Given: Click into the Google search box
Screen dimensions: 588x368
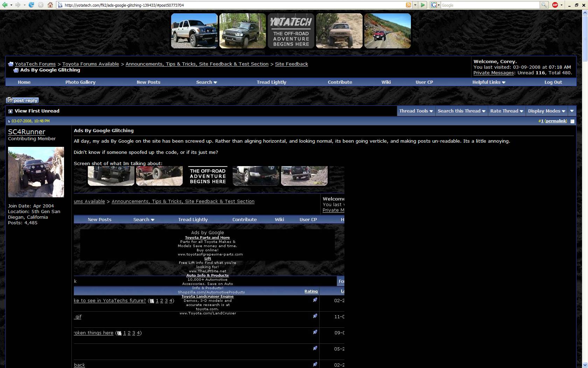Looking at the screenshot, I should point(490,5).
